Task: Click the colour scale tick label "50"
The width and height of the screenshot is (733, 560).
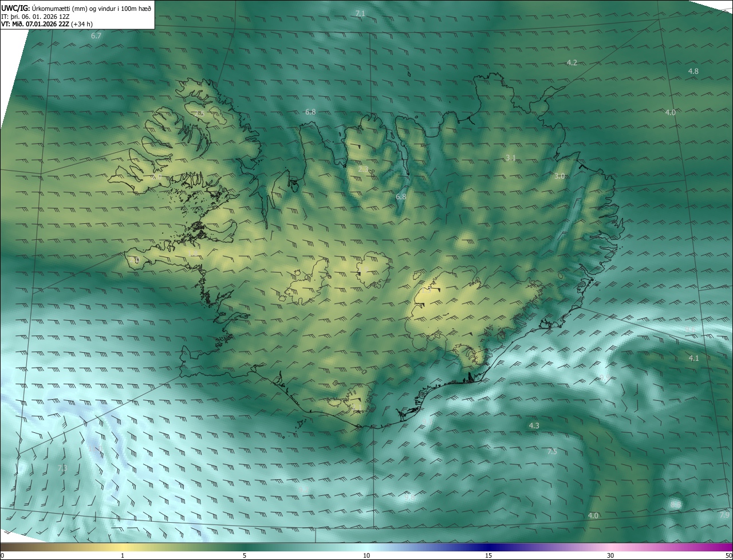Action: point(728,555)
